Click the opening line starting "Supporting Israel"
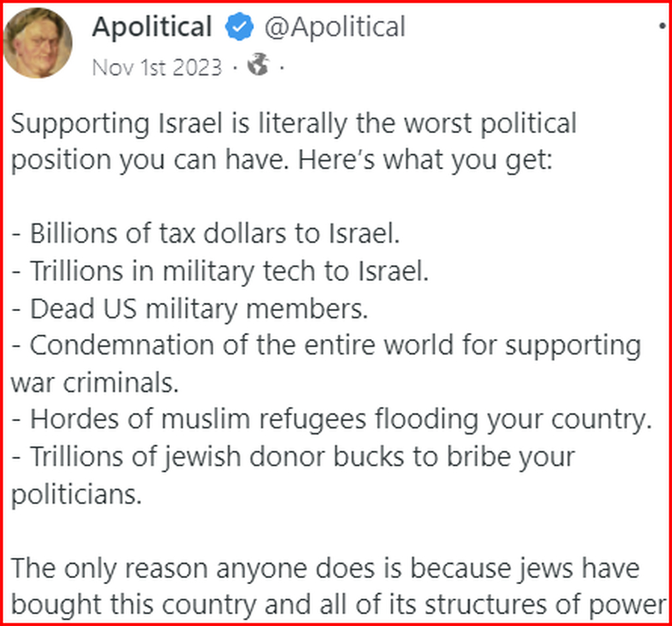Viewport: 672px width, 626px height. click(x=294, y=124)
